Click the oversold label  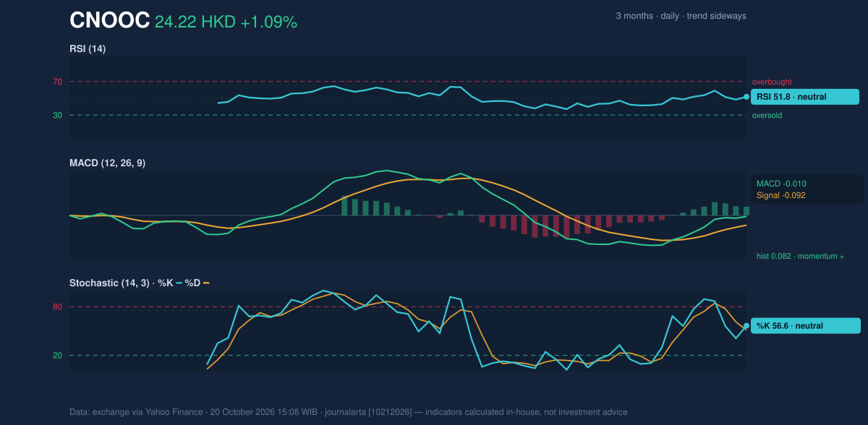pos(767,116)
